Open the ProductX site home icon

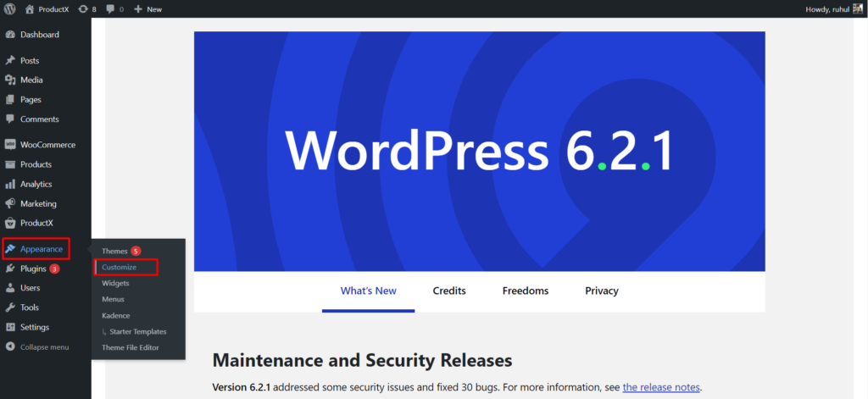(x=30, y=8)
